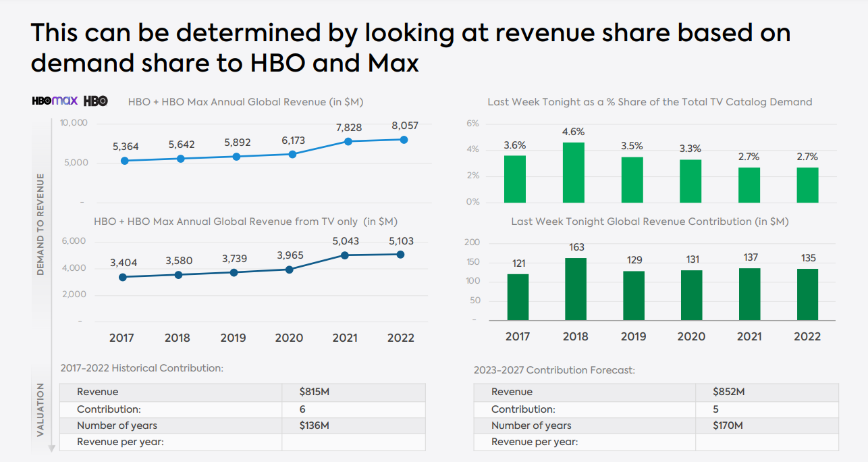
Task: Click the 7,828 data label
Action: (349, 128)
